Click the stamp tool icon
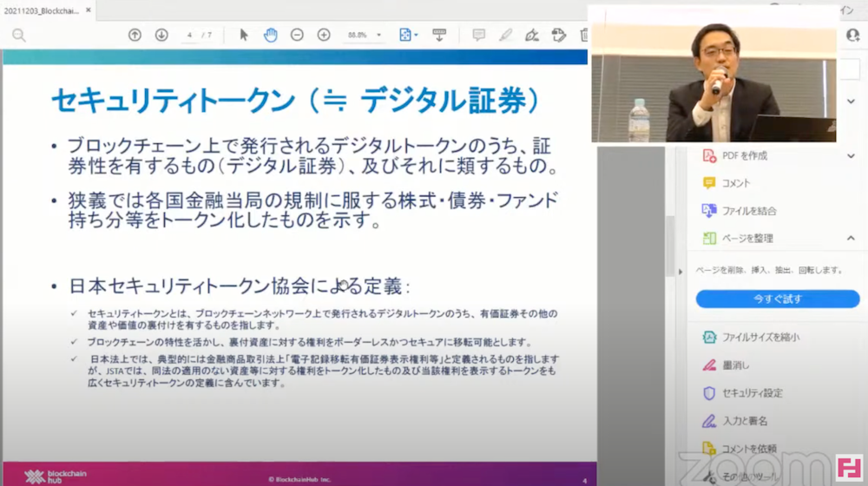 (x=558, y=35)
